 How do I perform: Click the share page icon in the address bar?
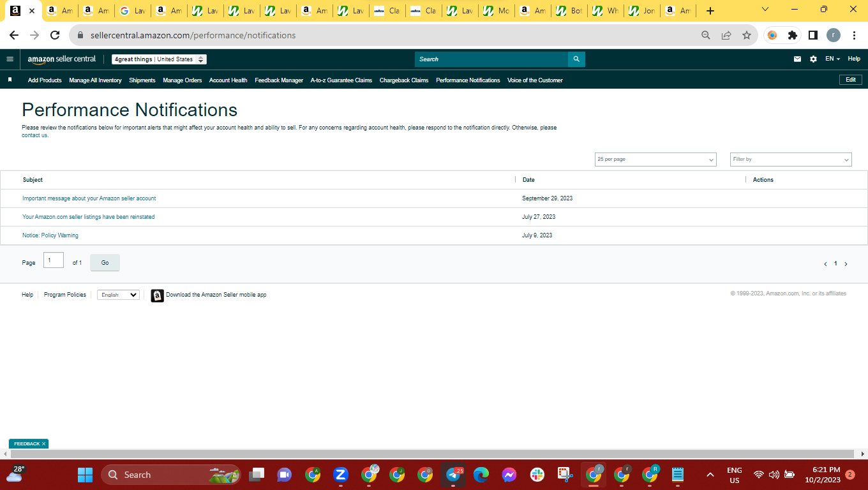tap(726, 35)
